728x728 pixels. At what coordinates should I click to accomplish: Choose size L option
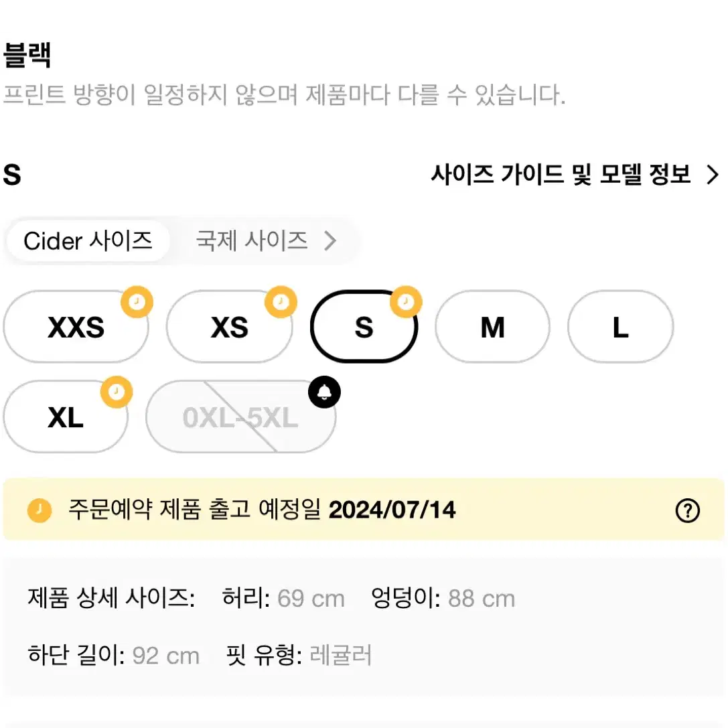(x=620, y=326)
